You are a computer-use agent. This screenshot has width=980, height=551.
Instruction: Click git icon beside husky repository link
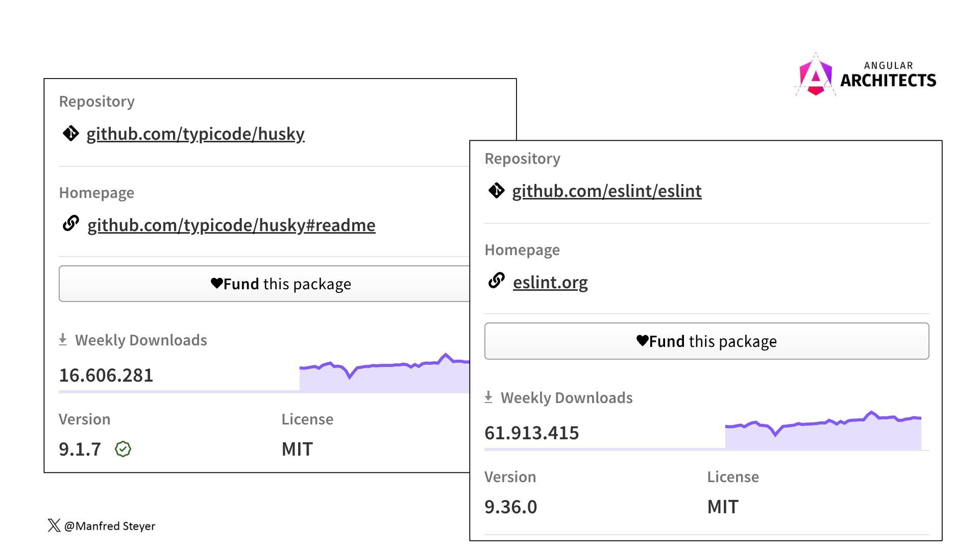pos(71,134)
